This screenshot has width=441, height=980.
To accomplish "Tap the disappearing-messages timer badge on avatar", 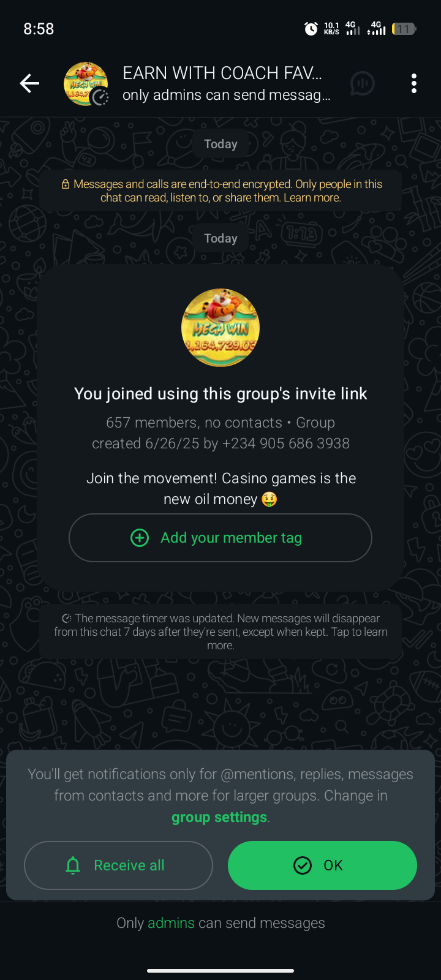I will point(100,97).
